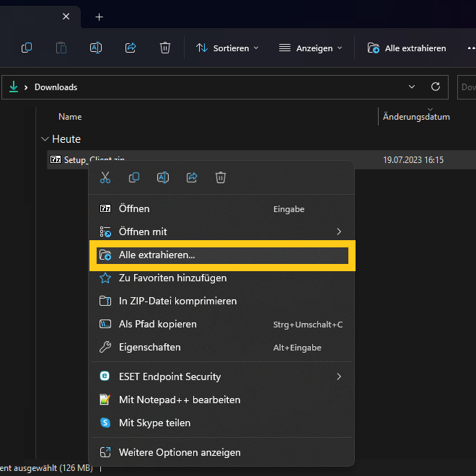Click the cut scissors icon in context menu
This screenshot has height=476, width=476.
(105, 177)
